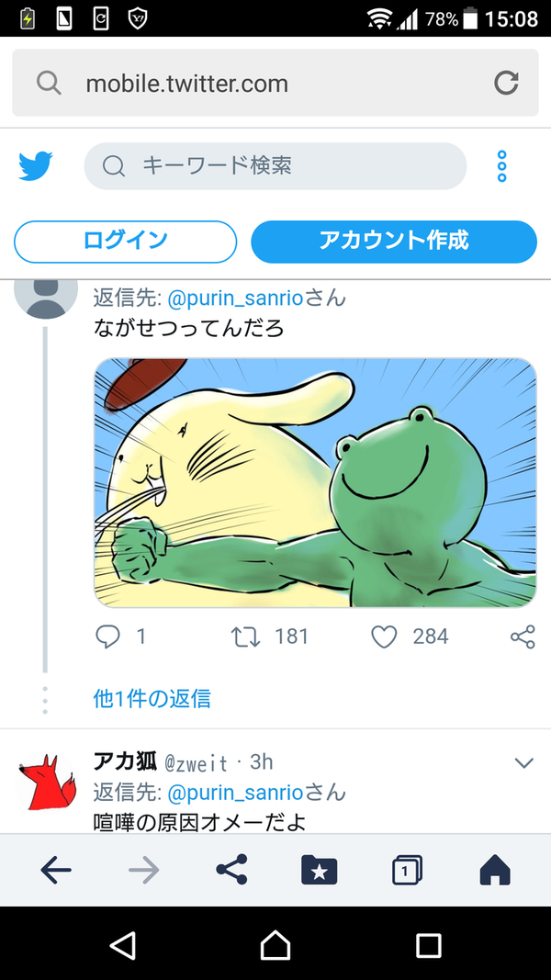551x980 pixels.
Task: Share the tweet using the share icon
Action: [x=523, y=636]
